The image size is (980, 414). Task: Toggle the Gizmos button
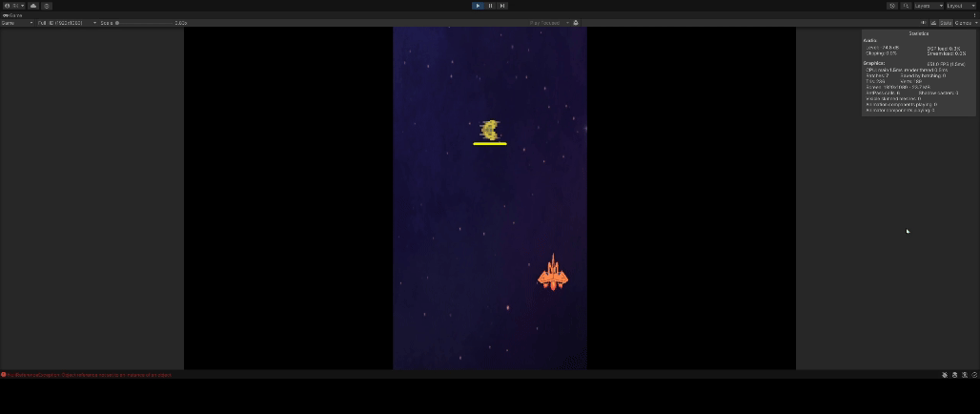click(x=964, y=23)
